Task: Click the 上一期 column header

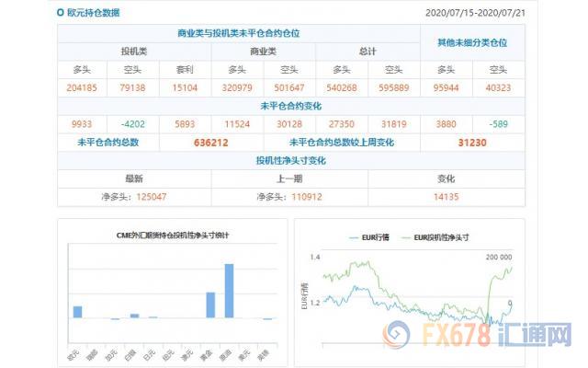Action: [289, 178]
